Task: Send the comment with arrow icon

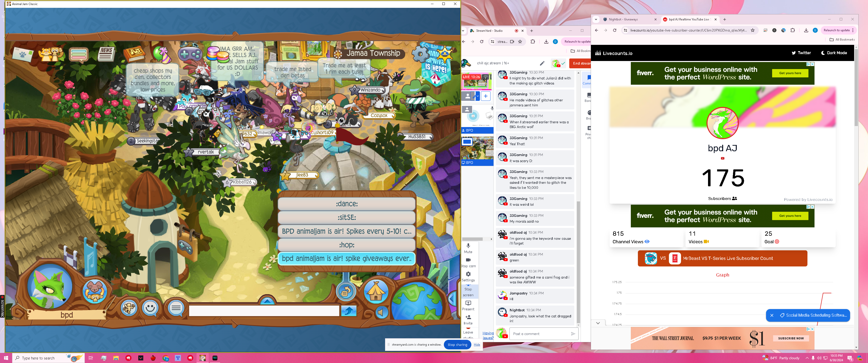Action: 573,334
